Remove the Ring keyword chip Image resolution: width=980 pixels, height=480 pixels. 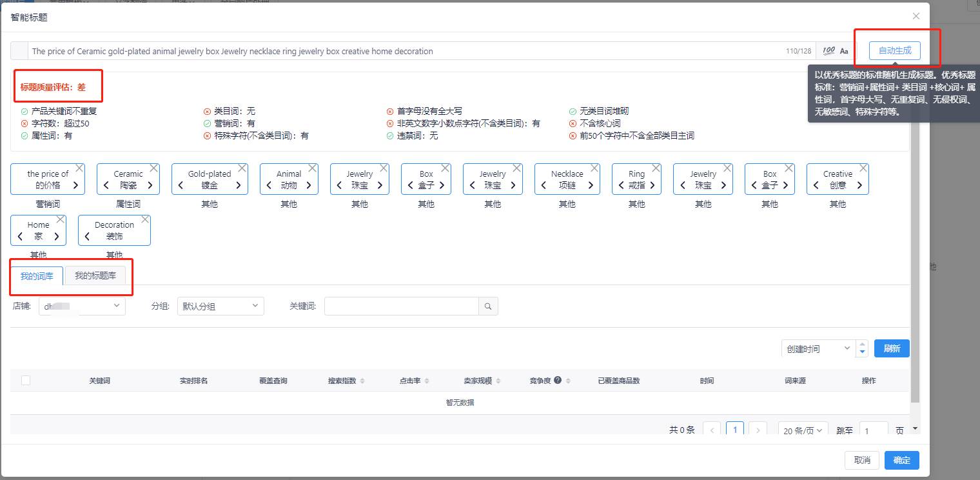(656, 168)
